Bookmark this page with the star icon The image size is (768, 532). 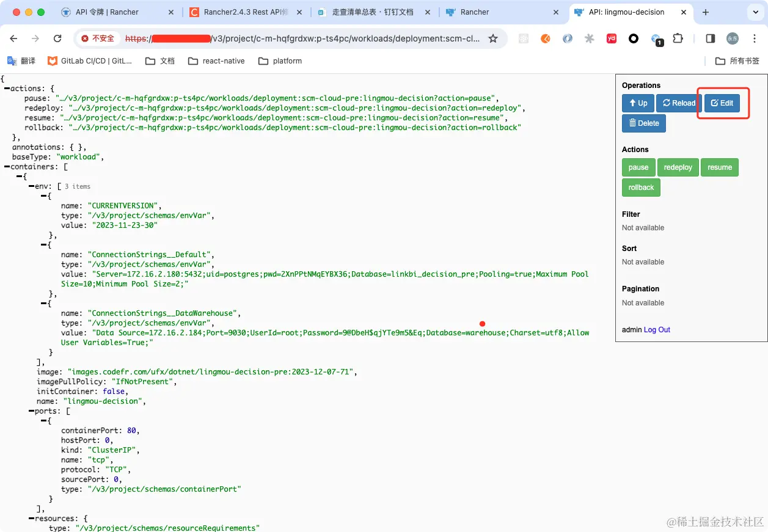493,38
